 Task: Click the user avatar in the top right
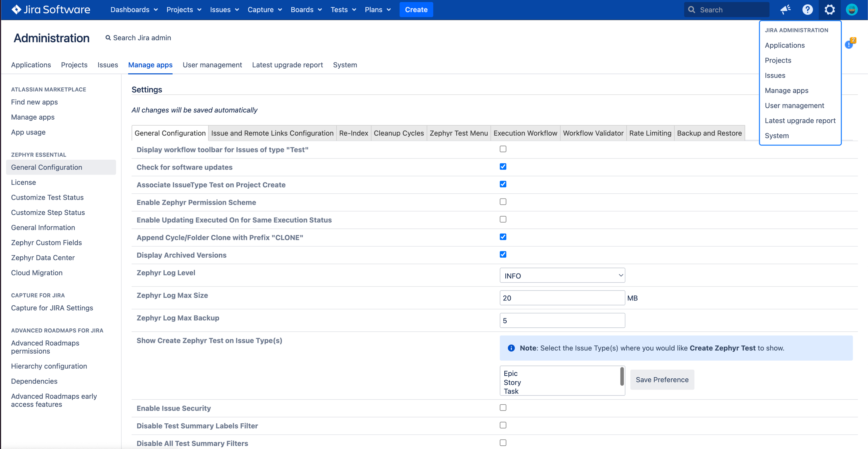[852, 10]
